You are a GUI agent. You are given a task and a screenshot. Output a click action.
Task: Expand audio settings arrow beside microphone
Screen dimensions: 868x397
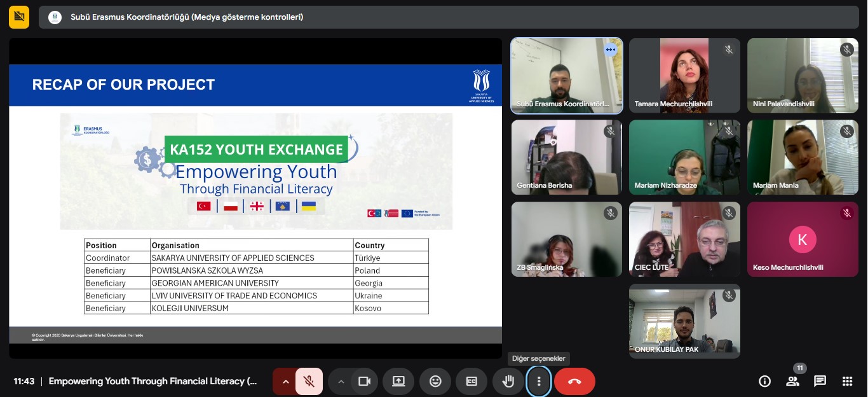[285, 381]
